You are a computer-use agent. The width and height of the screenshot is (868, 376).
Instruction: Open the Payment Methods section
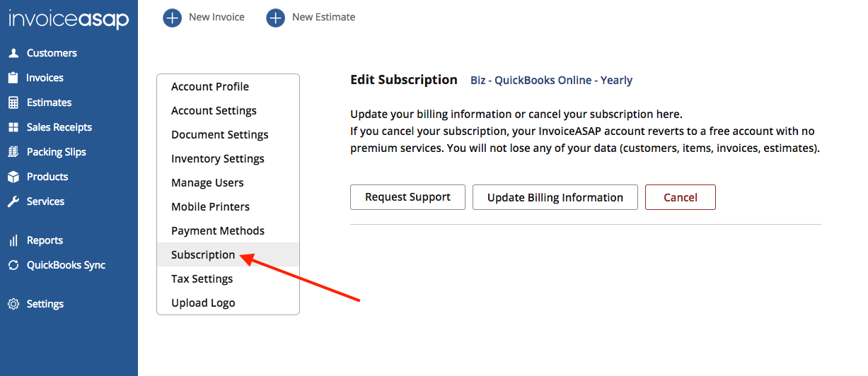[x=218, y=230]
